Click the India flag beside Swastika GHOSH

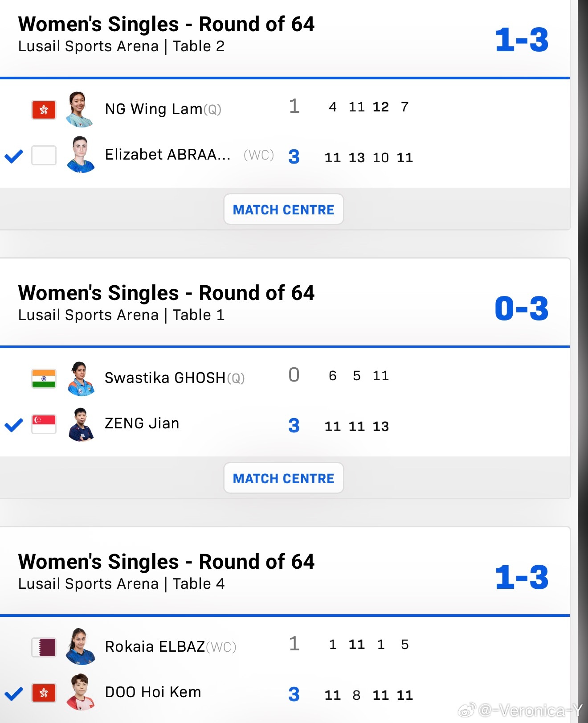(44, 378)
